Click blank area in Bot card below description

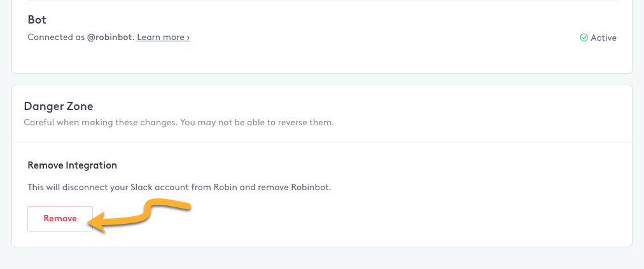(322, 59)
